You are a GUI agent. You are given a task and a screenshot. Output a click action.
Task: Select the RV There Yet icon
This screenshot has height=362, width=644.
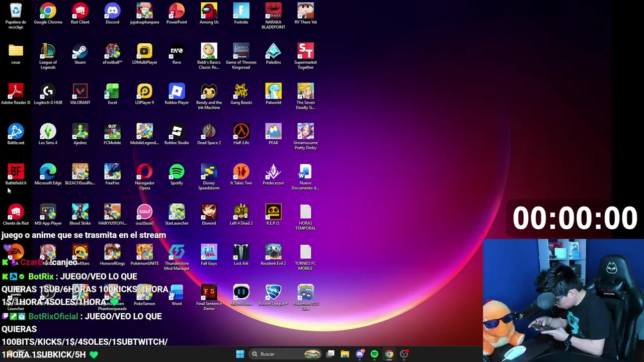[305, 14]
